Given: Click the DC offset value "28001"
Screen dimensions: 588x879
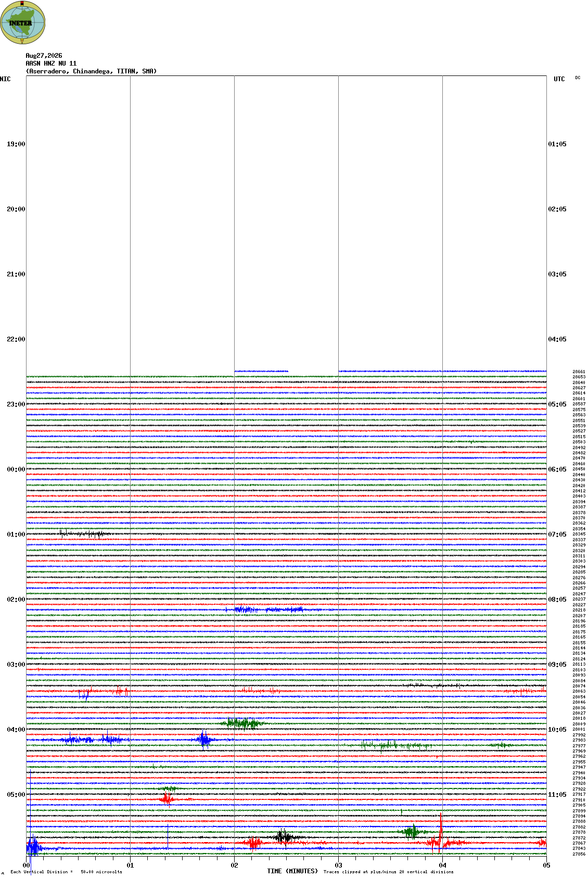Looking at the screenshot, I should tap(579, 729).
